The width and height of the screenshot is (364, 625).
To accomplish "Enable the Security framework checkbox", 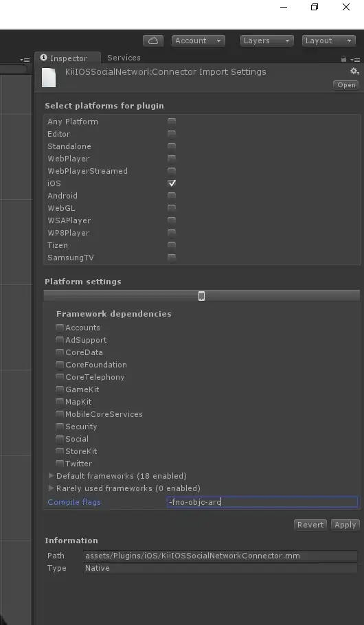I will [x=60, y=427].
